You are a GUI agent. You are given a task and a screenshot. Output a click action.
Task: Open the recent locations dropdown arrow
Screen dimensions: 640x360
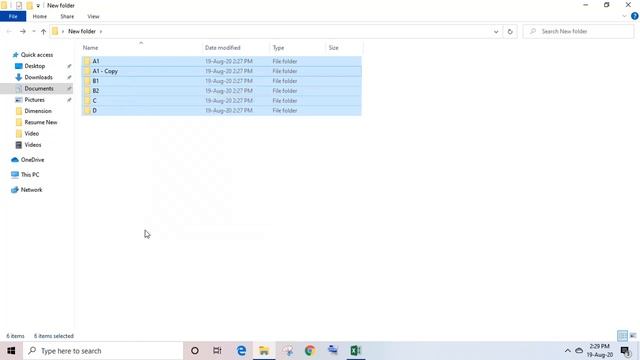tap(33, 31)
